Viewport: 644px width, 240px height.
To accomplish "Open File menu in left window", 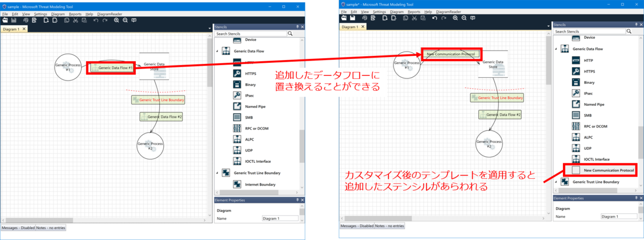I will pyautogui.click(x=5, y=13).
